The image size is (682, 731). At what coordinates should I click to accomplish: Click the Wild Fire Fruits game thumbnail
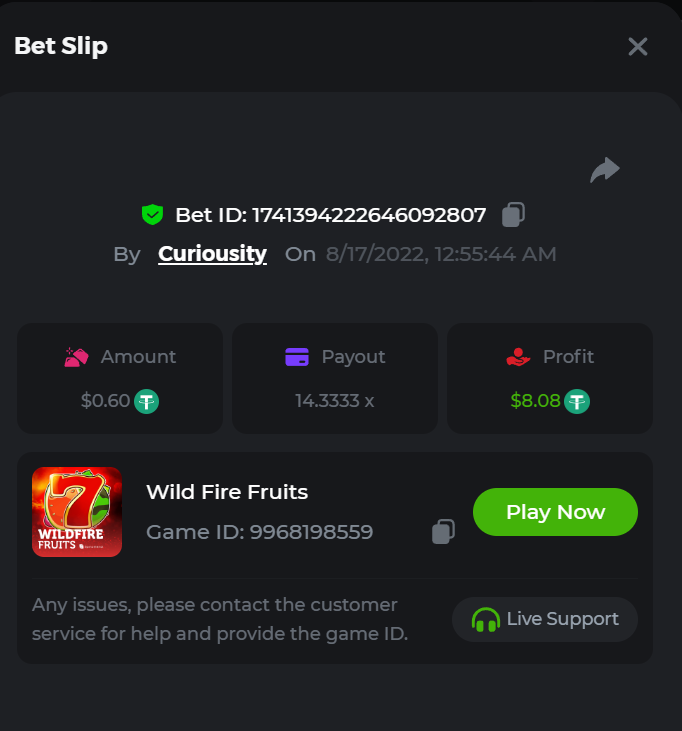coord(77,512)
